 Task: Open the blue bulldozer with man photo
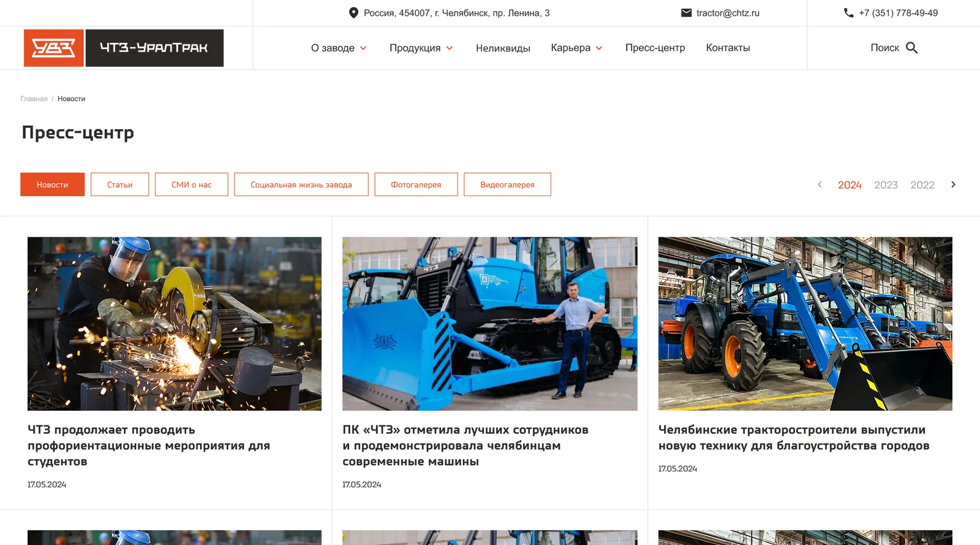pyautogui.click(x=490, y=324)
